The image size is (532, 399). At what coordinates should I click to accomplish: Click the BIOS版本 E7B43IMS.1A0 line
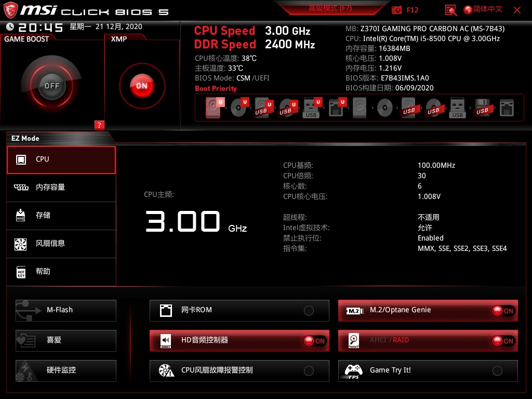387,78
